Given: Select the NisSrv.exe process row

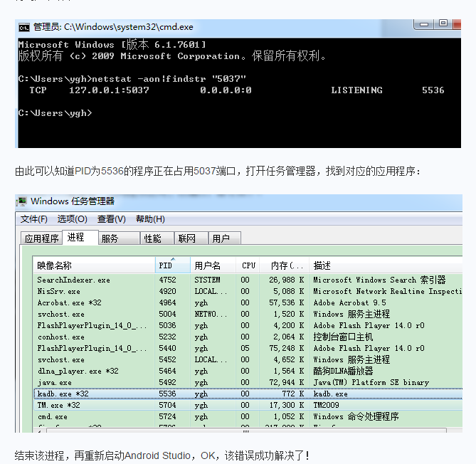Looking at the screenshot, I should (x=248, y=291).
